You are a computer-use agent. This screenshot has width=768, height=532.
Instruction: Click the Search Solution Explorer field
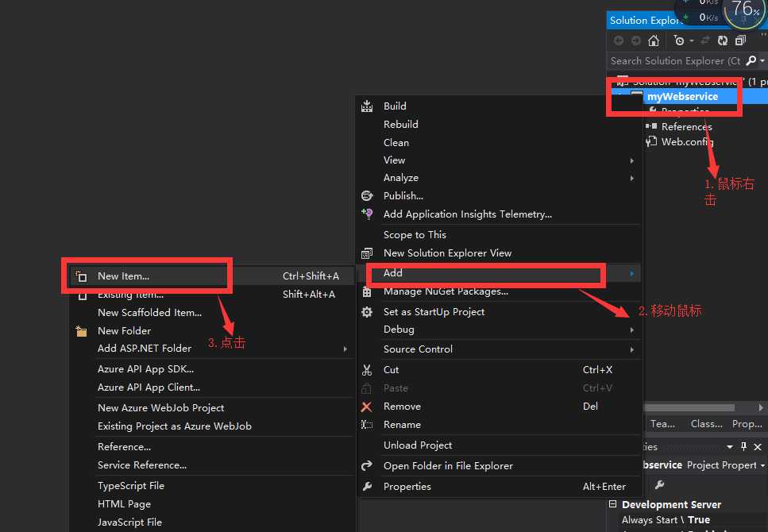click(x=676, y=61)
